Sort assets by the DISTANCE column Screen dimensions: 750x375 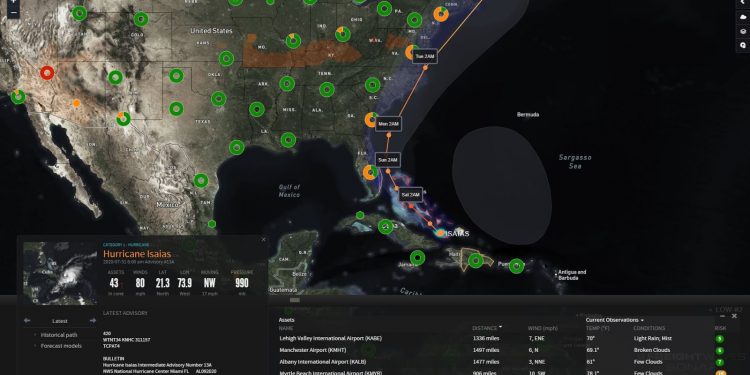pos(487,328)
